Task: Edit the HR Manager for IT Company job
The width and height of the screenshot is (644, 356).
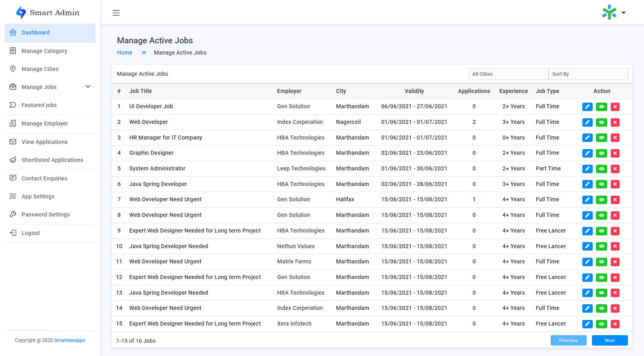Action: [x=587, y=138]
